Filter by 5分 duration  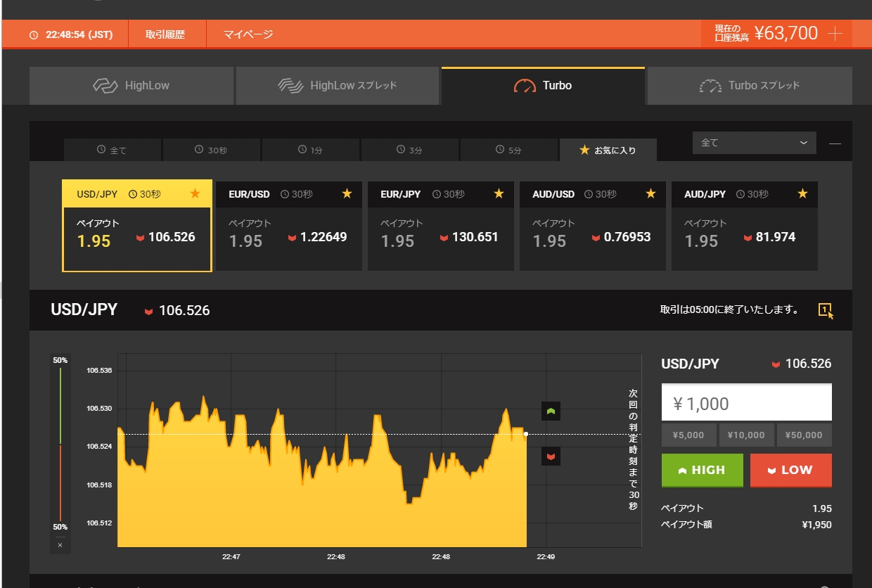tap(509, 150)
